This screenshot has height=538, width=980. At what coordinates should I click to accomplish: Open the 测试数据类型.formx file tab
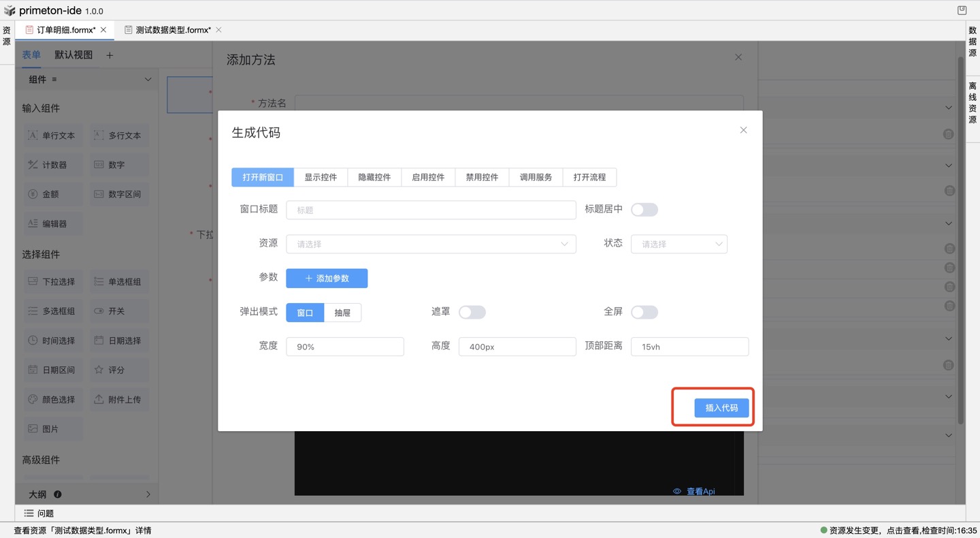pyautogui.click(x=173, y=30)
